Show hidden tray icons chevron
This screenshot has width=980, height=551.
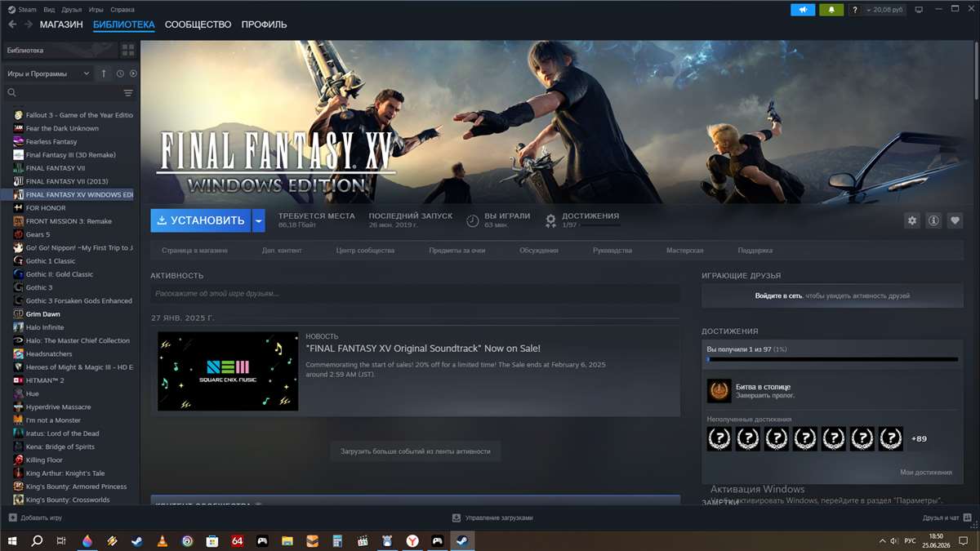pos(881,540)
